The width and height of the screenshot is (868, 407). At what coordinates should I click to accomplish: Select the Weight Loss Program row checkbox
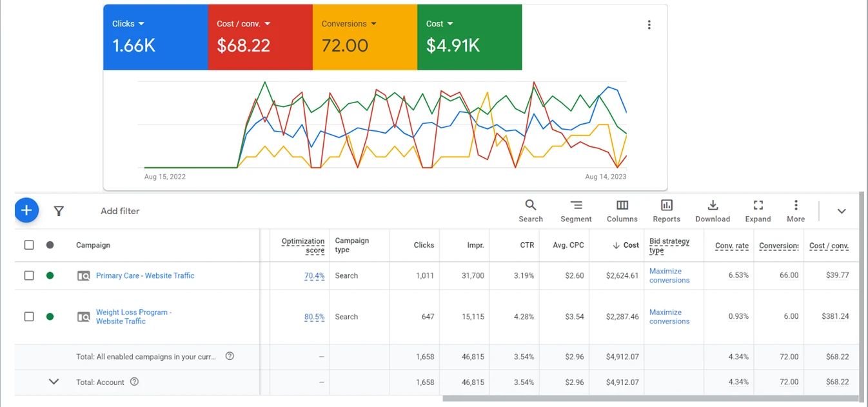pyautogui.click(x=29, y=317)
